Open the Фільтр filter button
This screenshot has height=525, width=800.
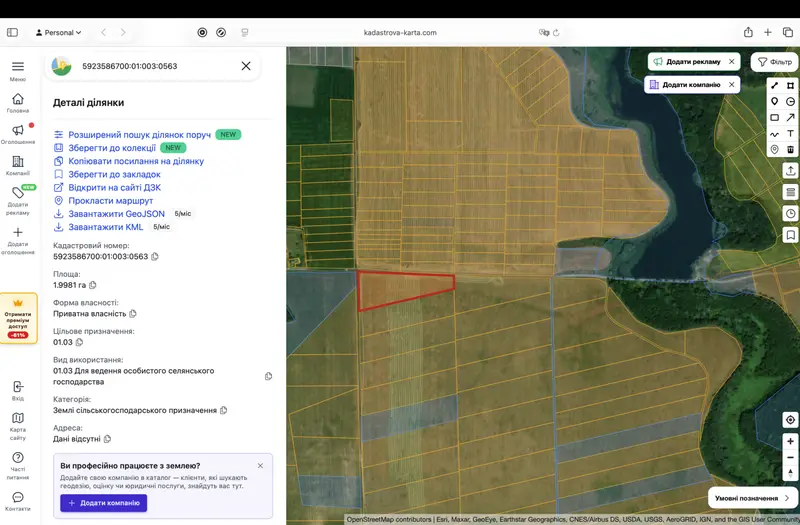tap(774, 62)
